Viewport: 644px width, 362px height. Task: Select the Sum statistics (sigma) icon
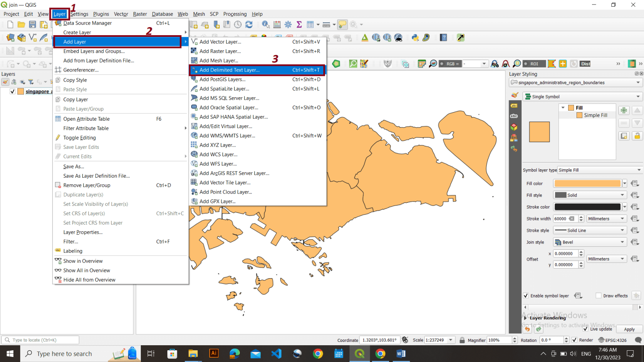pos(299,24)
